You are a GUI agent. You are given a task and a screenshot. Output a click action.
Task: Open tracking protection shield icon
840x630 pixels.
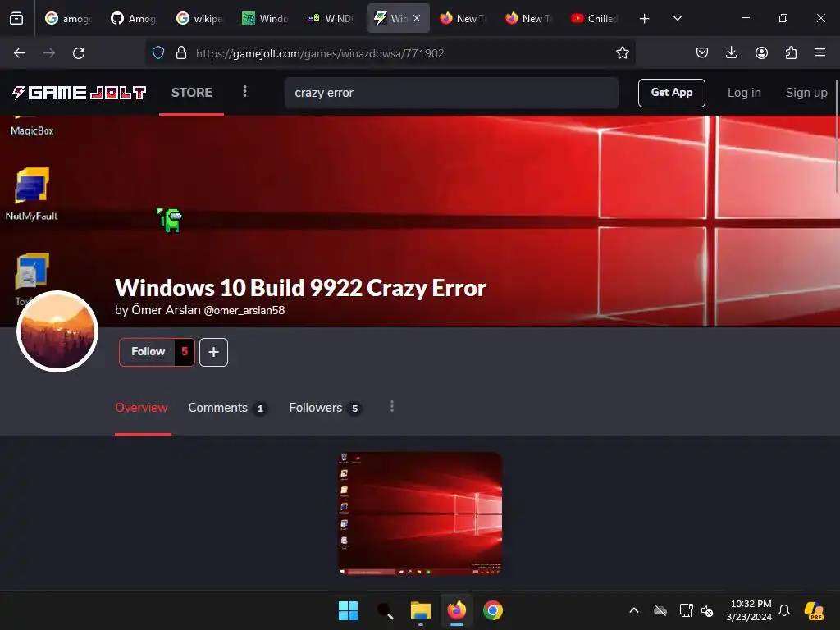click(x=158, y=53)
